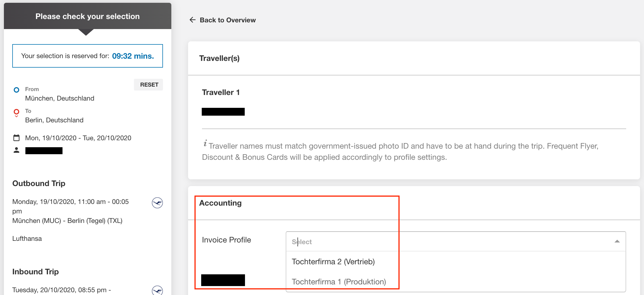
Task: Collapse the Invoice Profile dropdown with the arrow
Action: click(617, 241)
